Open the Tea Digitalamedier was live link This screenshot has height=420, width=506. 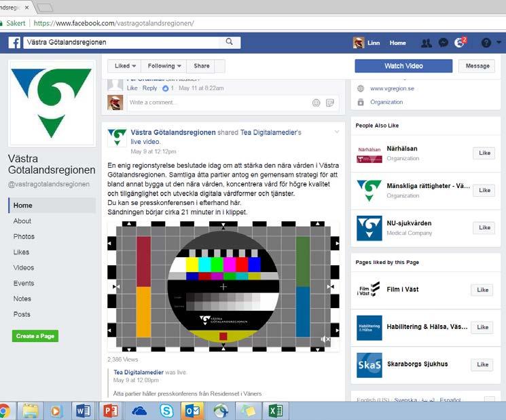pyautogui.click(x=139, y=373)
